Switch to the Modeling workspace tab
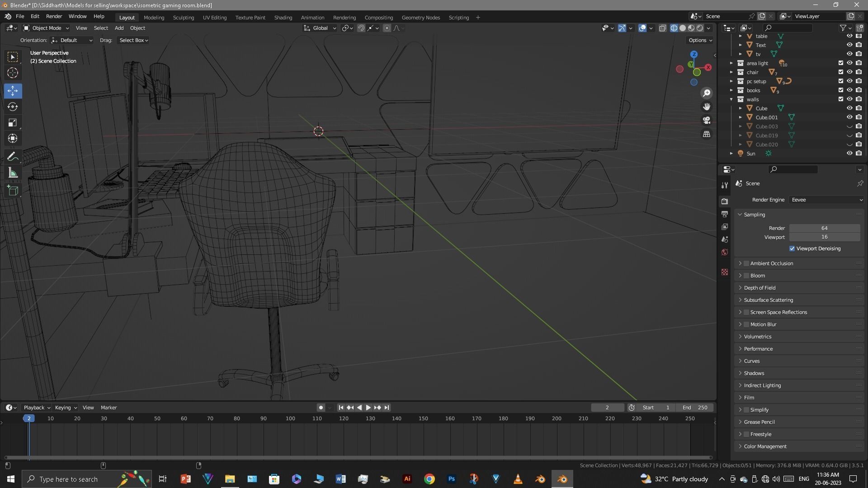 154,18
